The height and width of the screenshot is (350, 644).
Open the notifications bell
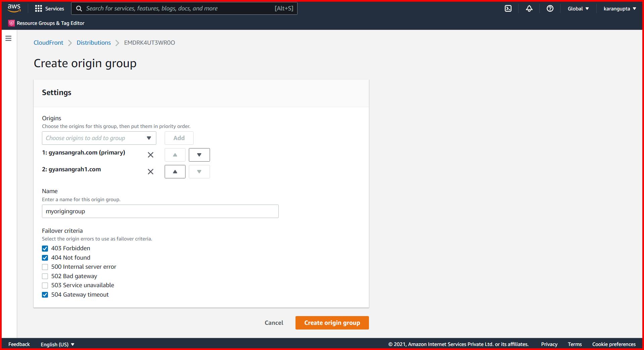pyautogui.click(x=529, y=8)
